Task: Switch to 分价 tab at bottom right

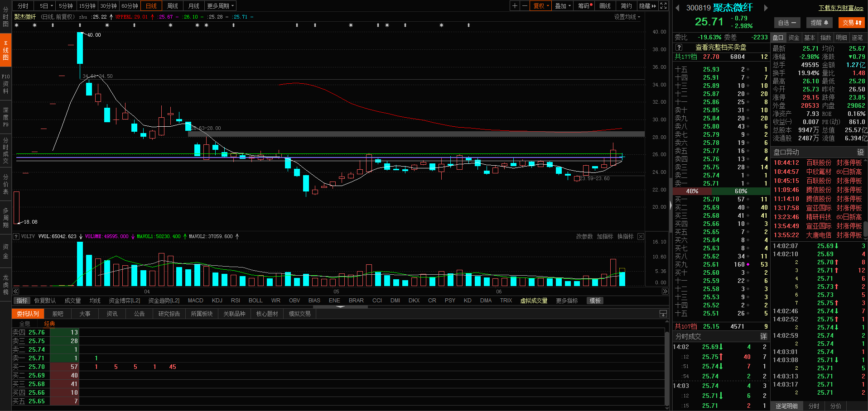Action: click(835, 406)
